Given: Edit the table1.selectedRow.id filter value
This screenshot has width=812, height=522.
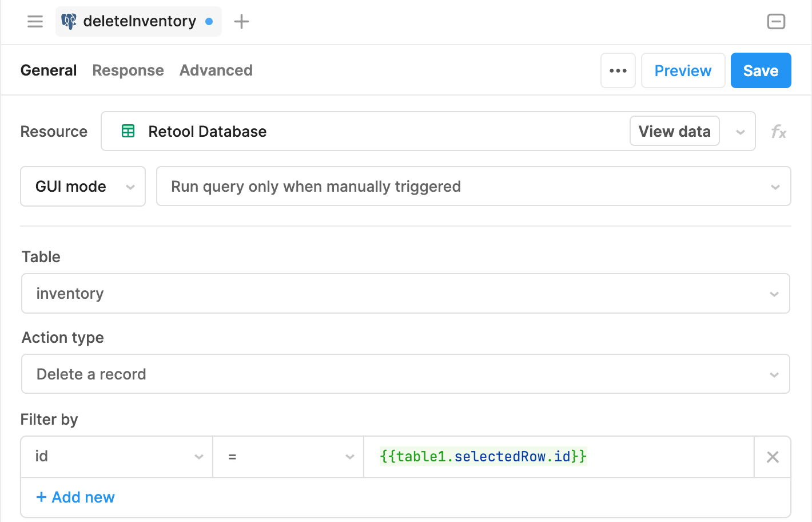Looking at the screenshot, I should 559,457.
